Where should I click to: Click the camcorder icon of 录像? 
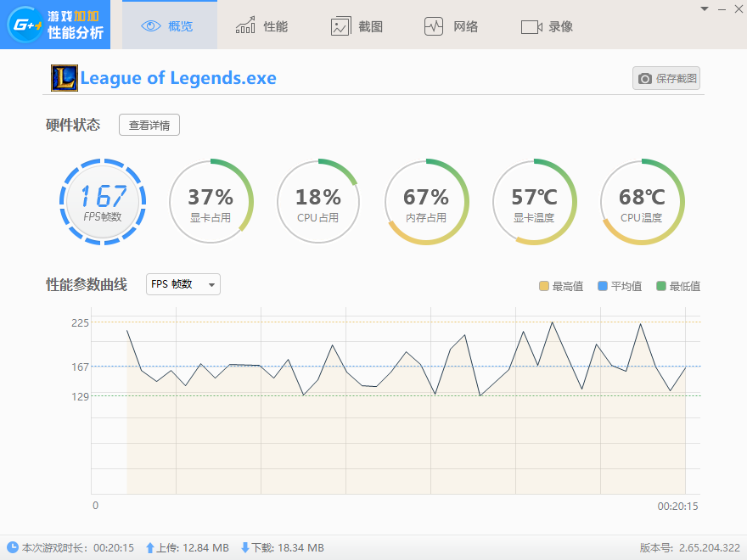(531, 26)
